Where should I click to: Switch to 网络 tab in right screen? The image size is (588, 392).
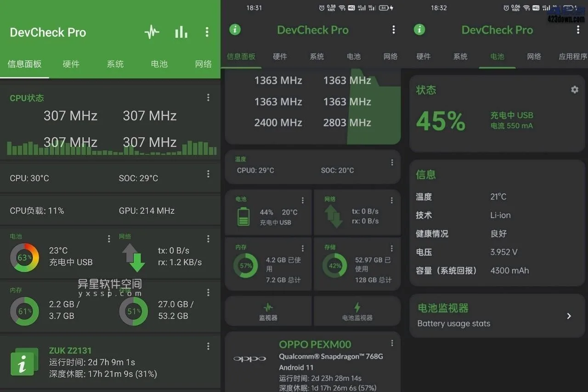(x=534, y=57)
